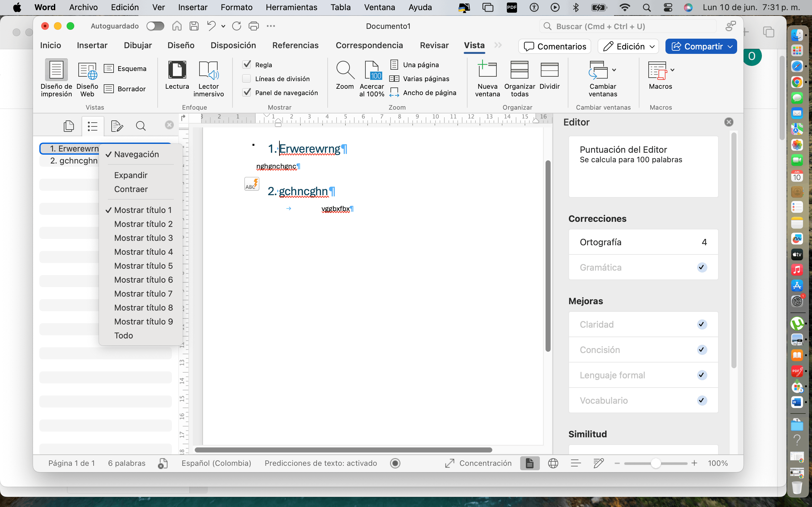Click the print icon in title bar
The image size is (812, 507).
254,26
